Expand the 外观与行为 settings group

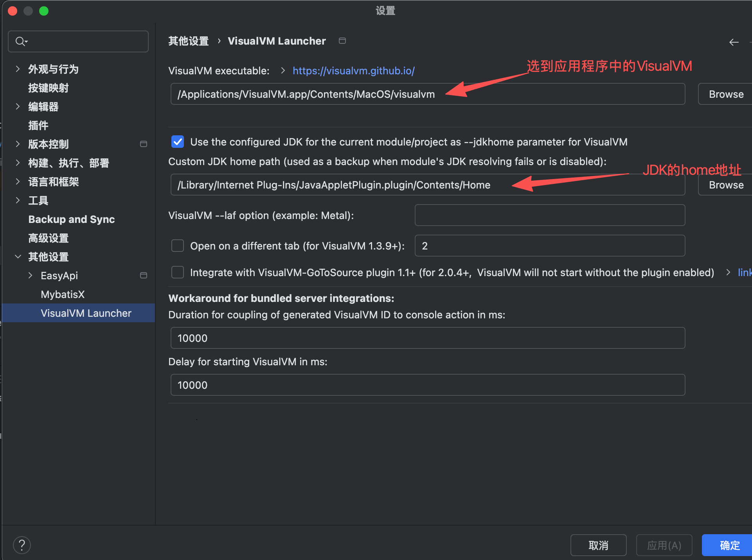coord(18,69)
